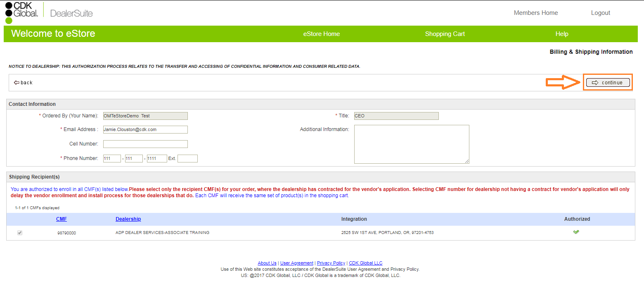Click the Cell Number input field
This screenshot has width=644, height=284.
(145, 144)
